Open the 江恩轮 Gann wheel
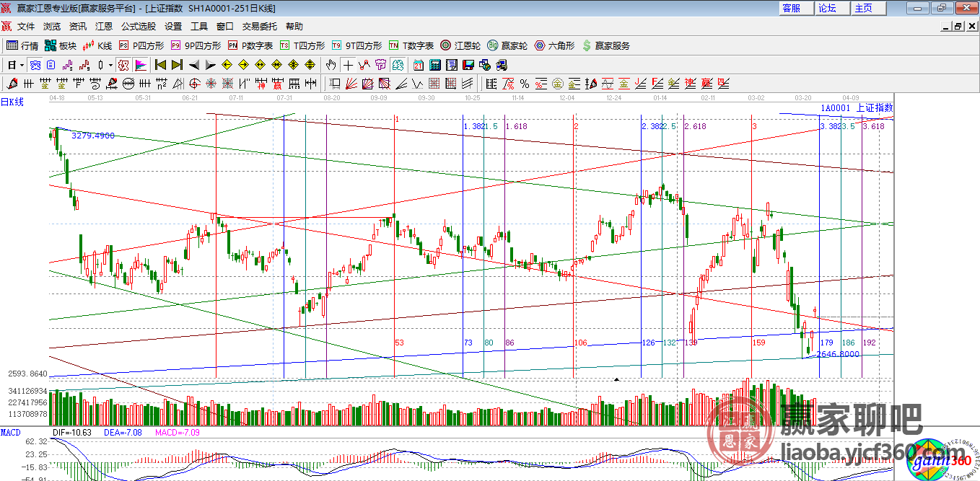The image size is (980, 481). (460, 45)
